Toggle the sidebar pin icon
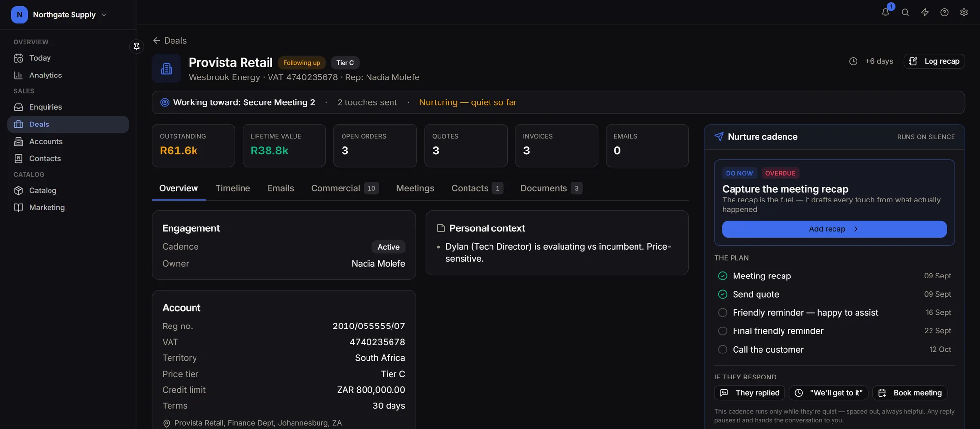Image resolution: width=980 pixels, height=429 pixels. 137,46
